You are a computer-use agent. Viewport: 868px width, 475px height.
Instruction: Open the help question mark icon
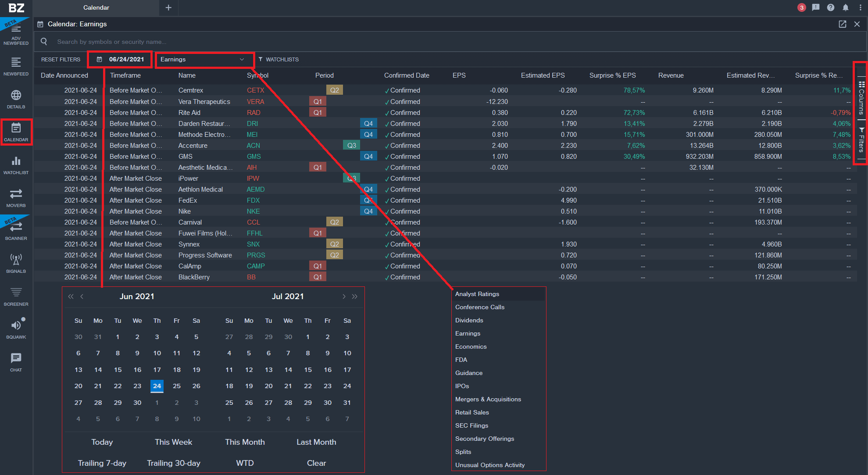[x=831, y=7]
